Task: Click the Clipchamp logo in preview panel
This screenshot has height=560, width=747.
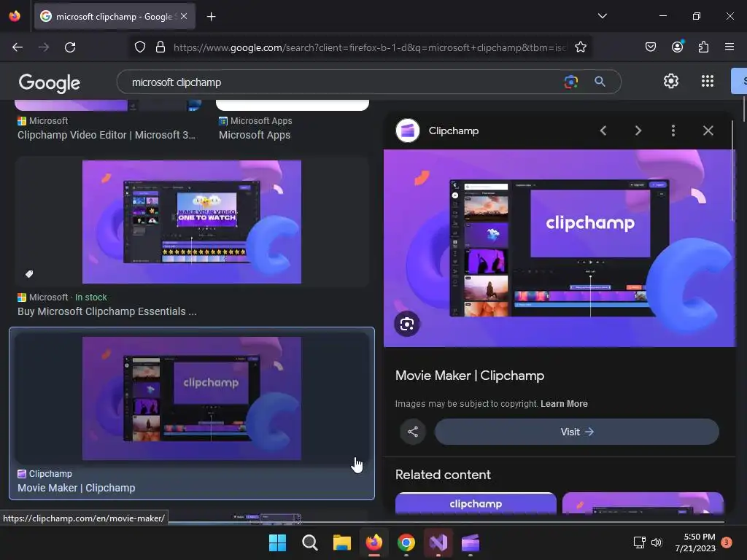Action: (408, 131)
